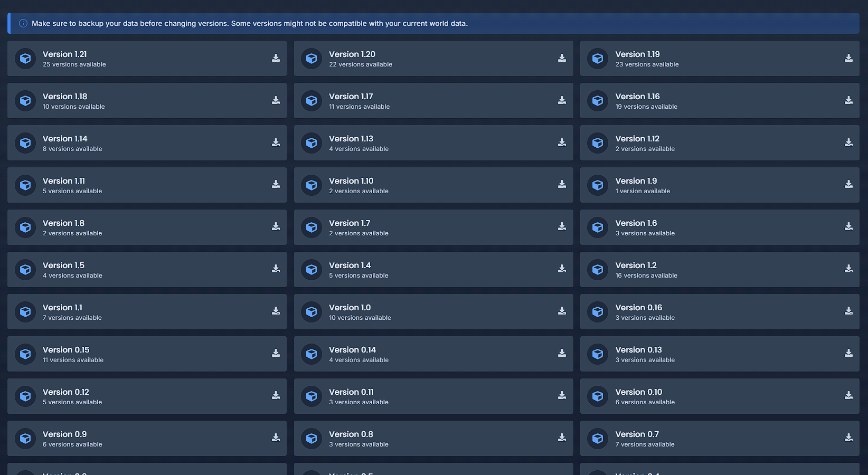
Task: Click the download arrow for Version 1.0
Action: coord(562,311)
